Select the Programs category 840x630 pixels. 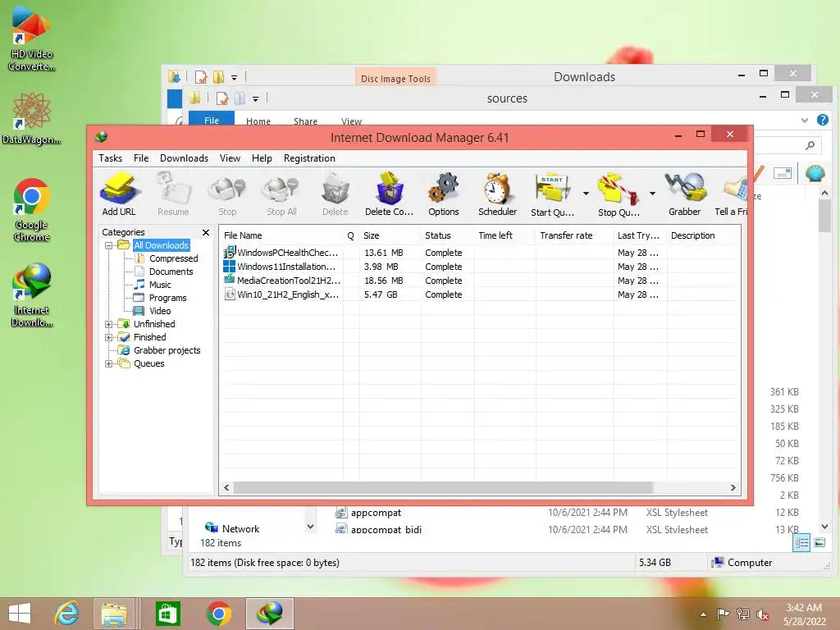coord(167,298)
